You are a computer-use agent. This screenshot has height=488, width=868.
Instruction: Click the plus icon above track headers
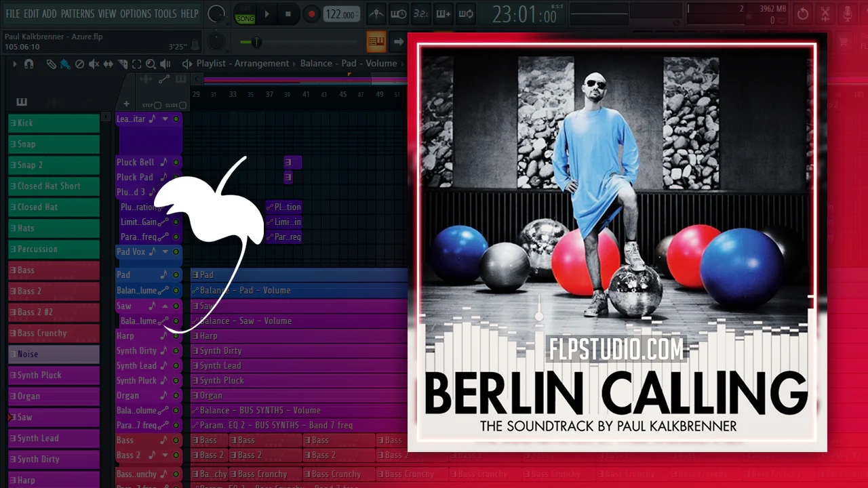[x=126, y=104]
